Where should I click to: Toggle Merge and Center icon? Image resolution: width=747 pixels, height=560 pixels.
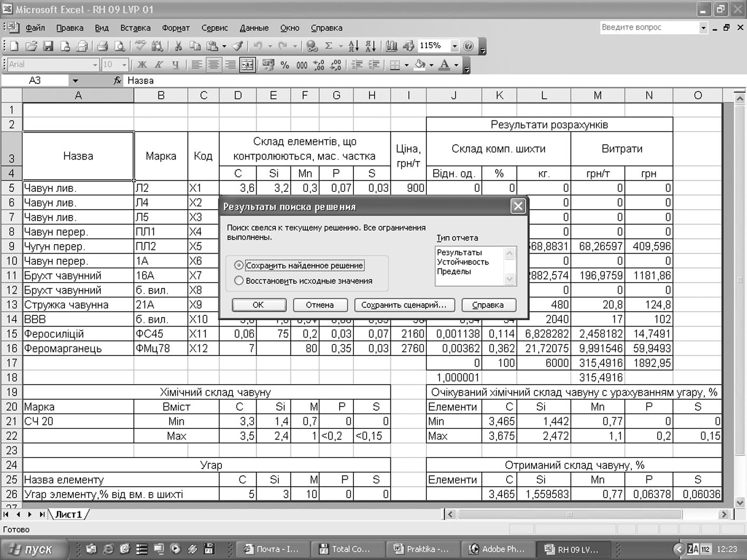click(247, 65)
